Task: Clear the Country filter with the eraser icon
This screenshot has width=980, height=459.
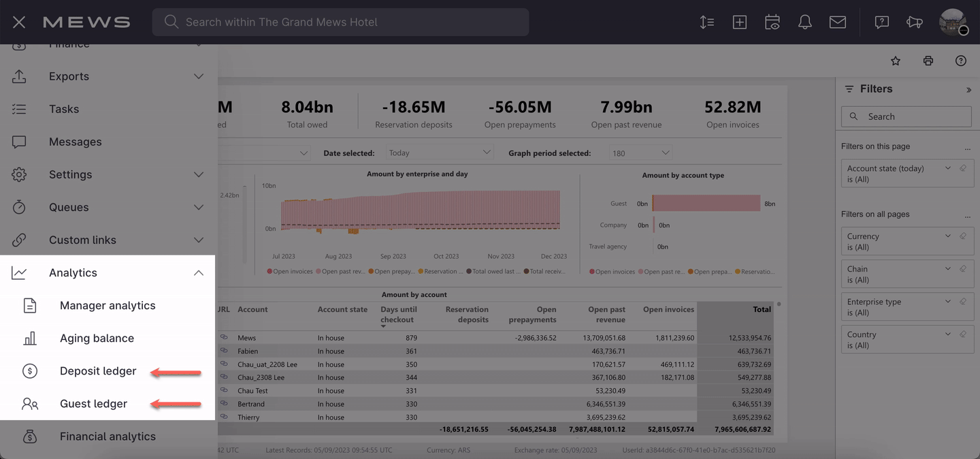Action: 962,334
